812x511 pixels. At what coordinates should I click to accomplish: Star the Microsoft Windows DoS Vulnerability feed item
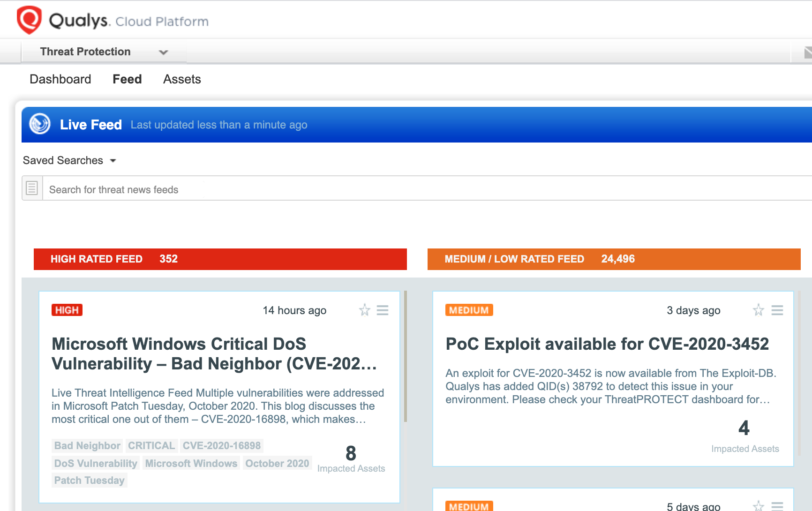[x=364, y=310]
